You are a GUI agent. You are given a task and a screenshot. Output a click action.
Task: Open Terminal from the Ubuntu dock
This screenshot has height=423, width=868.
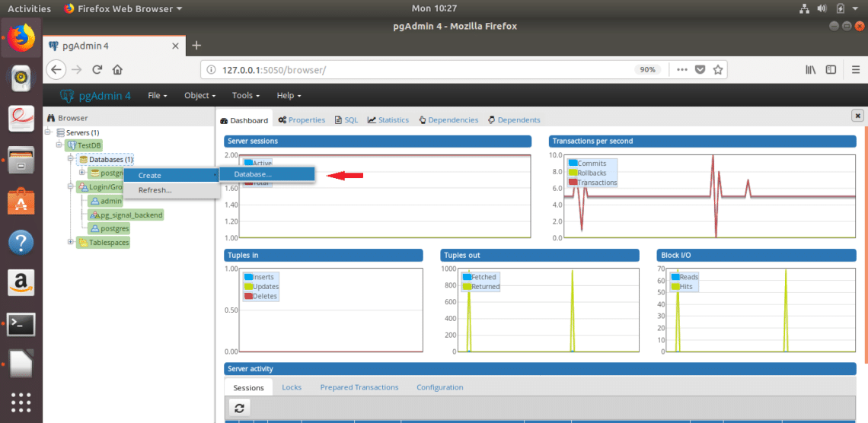click(21, 323)
